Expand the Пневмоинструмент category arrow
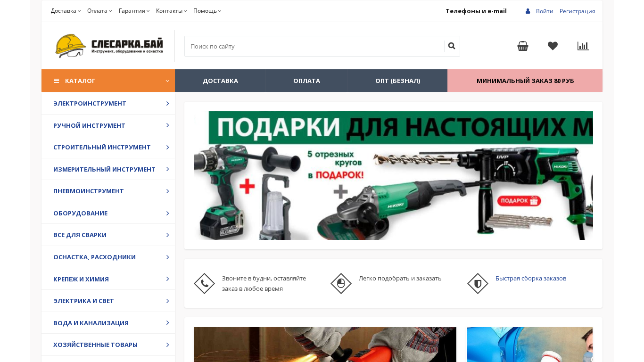 coord(167,191)
